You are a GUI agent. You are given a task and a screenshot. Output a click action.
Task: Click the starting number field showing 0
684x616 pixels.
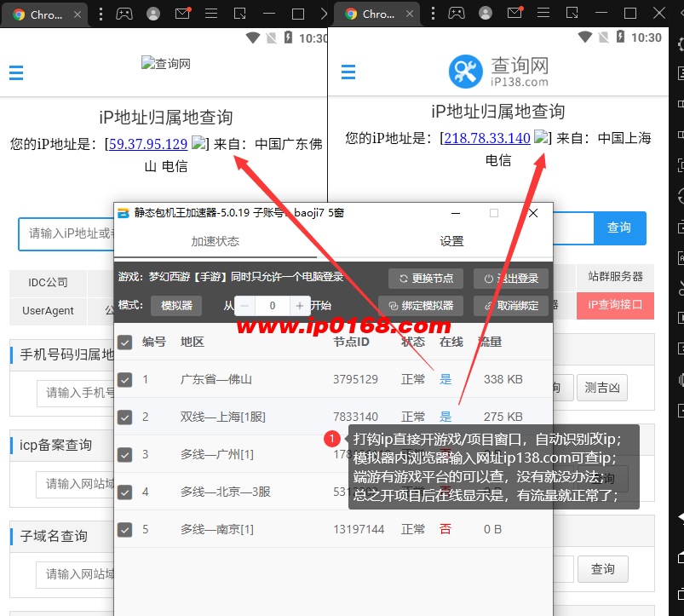coord(273,306)
